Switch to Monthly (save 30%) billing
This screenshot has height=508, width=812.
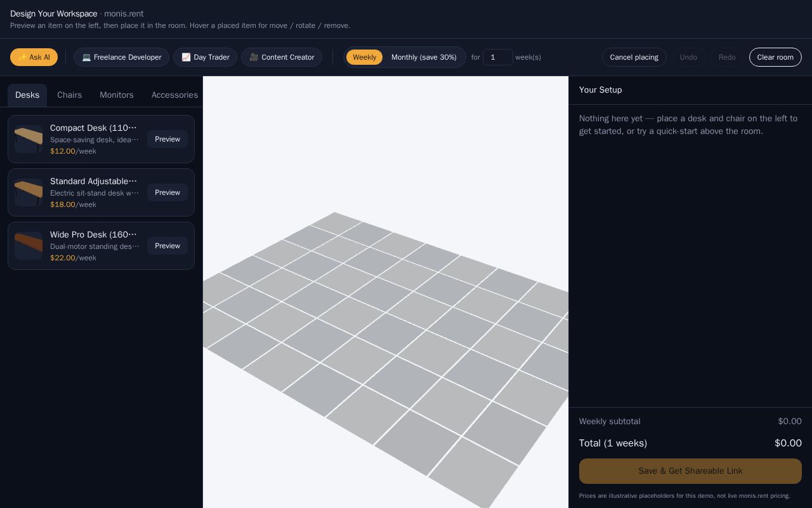[424, 57]
